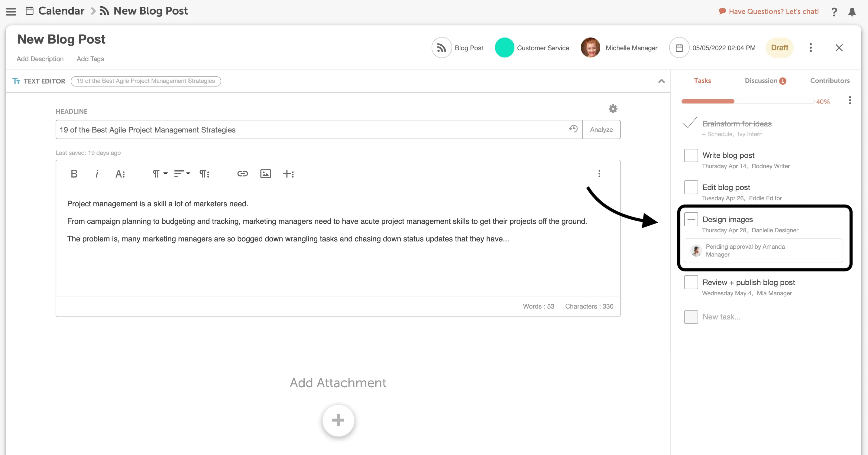Viewport: 868px width, 455px height.
Task: Toggle the Edit blog post checkbox
Action: [691, 187]
